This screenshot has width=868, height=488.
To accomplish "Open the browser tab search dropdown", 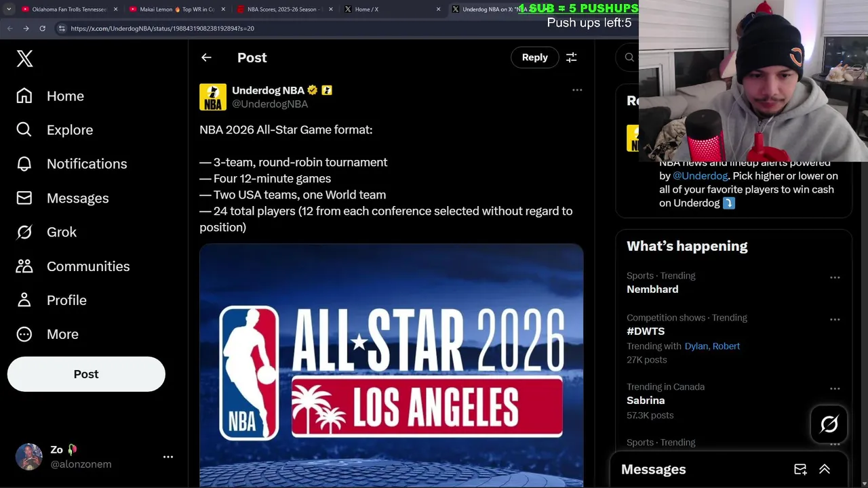I will 9,9.
